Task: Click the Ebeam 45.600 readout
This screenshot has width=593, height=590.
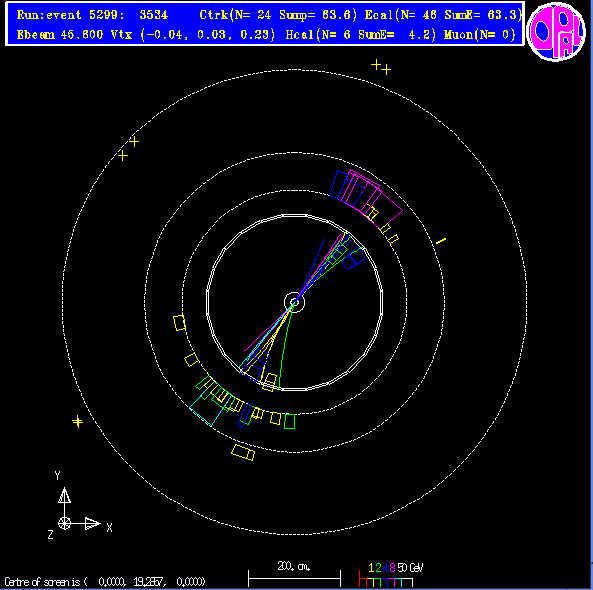Action: pyautogui.click(x=60, y=35)
